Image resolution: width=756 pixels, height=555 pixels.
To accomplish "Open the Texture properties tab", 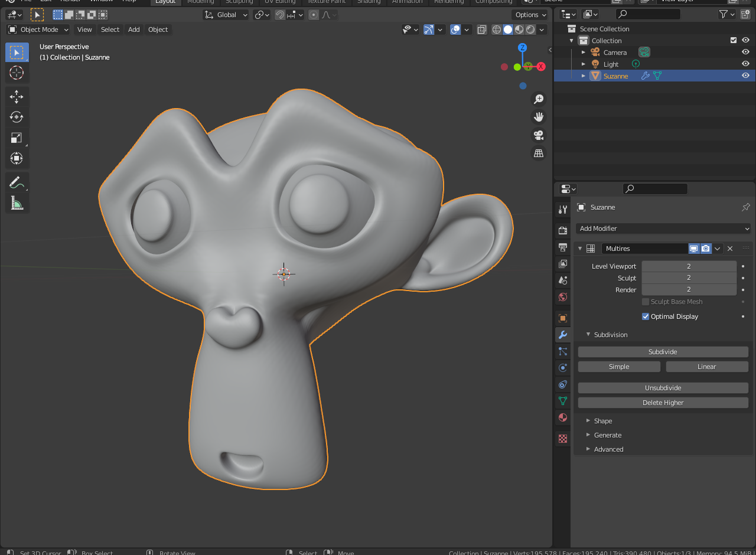I will [x=563, y=439].
